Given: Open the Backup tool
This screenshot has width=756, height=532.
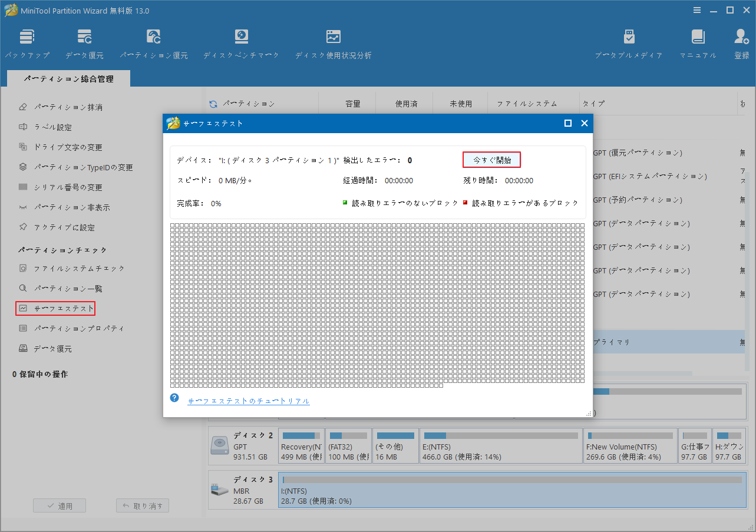Looking at the screenshot, I should point(27,42).
